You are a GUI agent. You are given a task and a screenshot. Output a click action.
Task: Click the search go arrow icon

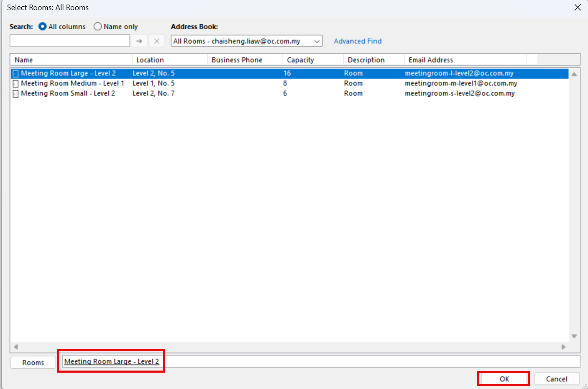[x=139, y=41]
